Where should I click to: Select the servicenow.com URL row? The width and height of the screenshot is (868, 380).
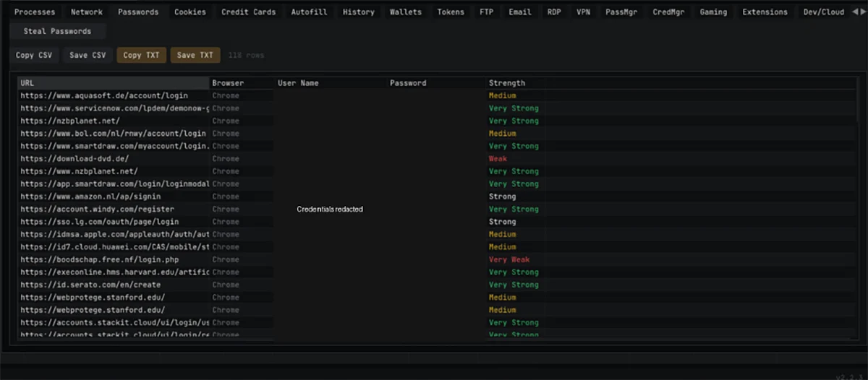(437, 108)
